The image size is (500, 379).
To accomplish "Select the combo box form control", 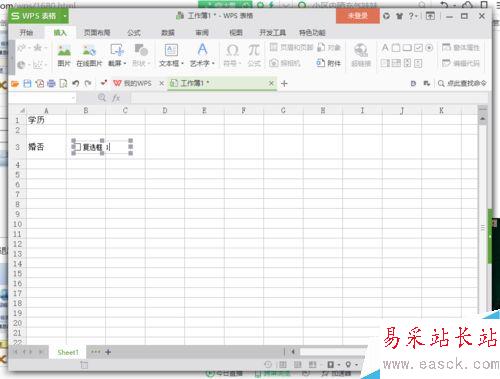I will [396, 63].
